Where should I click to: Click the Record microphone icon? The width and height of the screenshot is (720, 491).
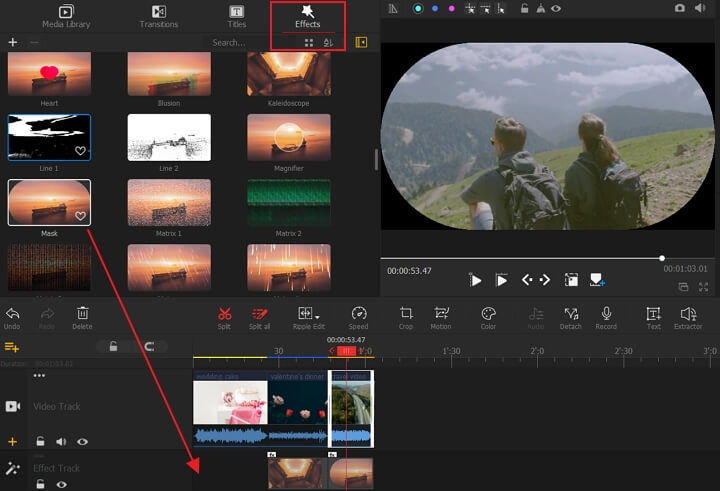606,314
